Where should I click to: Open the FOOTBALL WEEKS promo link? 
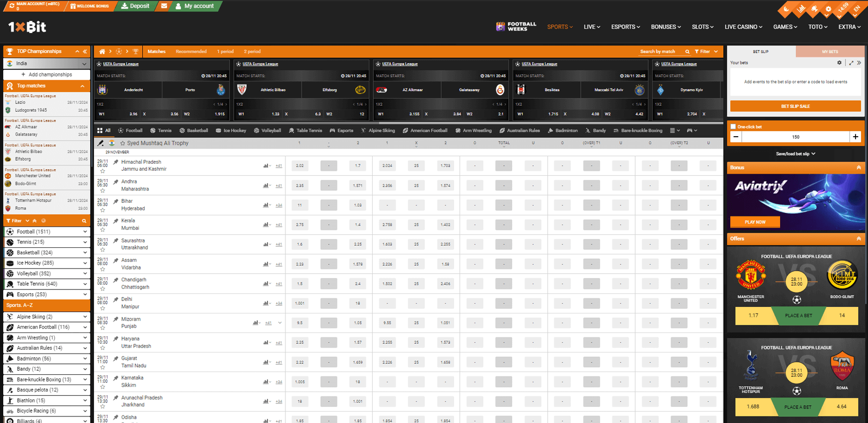tap(516, 27)
